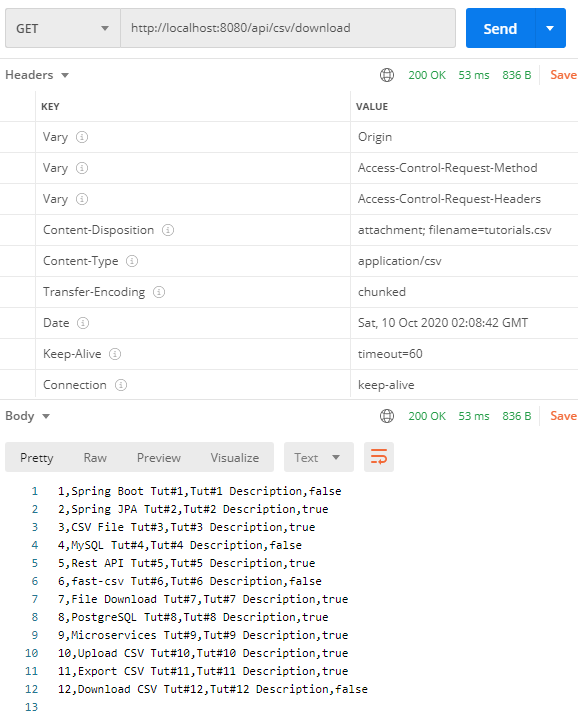Viewport: 580px width, 720px height.
Task: Click the info icon next to first Vary (Origin)
Action: [x=82, y=137]
